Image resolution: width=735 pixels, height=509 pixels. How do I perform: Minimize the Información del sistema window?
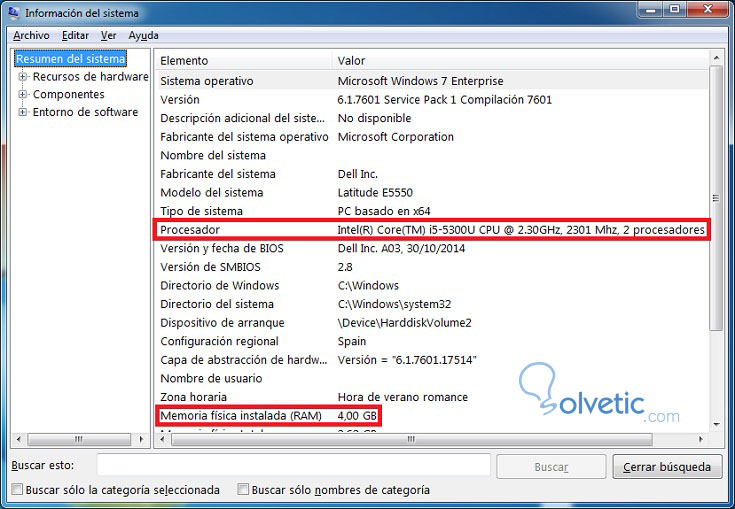(x=652, y=9)
